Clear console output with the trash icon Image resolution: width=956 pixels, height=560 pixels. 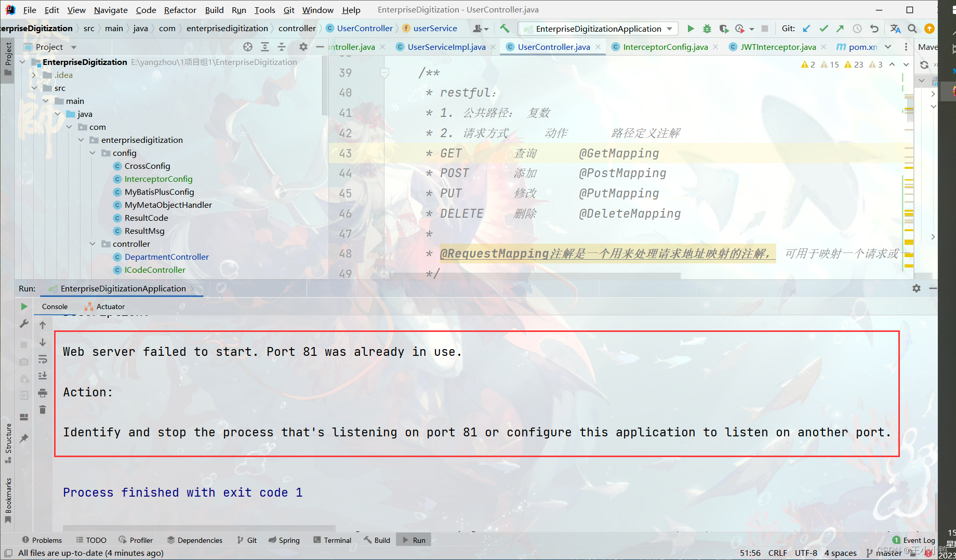point(43,410)
